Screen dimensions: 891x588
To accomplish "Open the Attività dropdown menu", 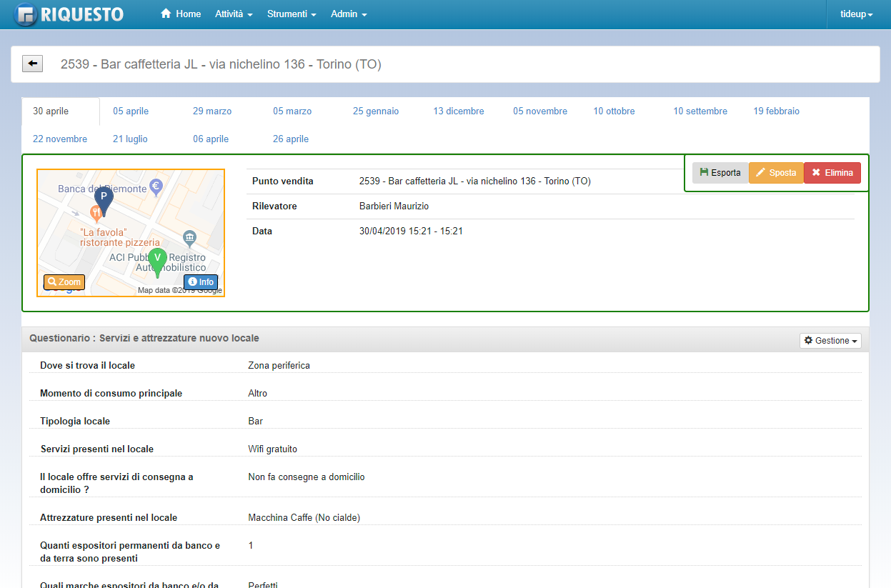I will click(x=234, y=14).
